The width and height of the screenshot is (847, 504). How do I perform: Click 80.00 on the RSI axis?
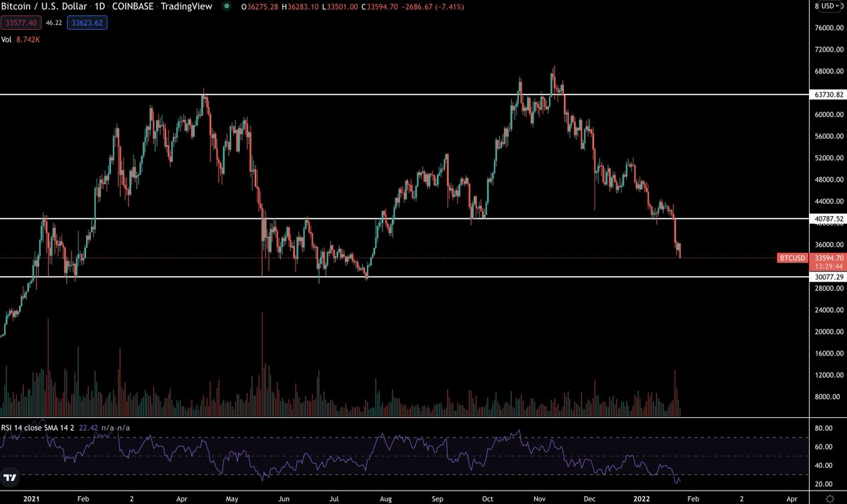point(822,428)
